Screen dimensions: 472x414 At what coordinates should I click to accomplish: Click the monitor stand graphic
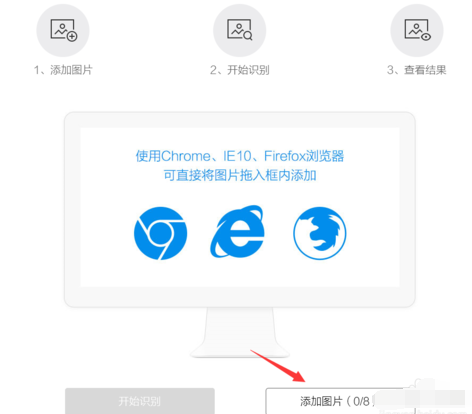pyautogui.click(x=240, y=332)
